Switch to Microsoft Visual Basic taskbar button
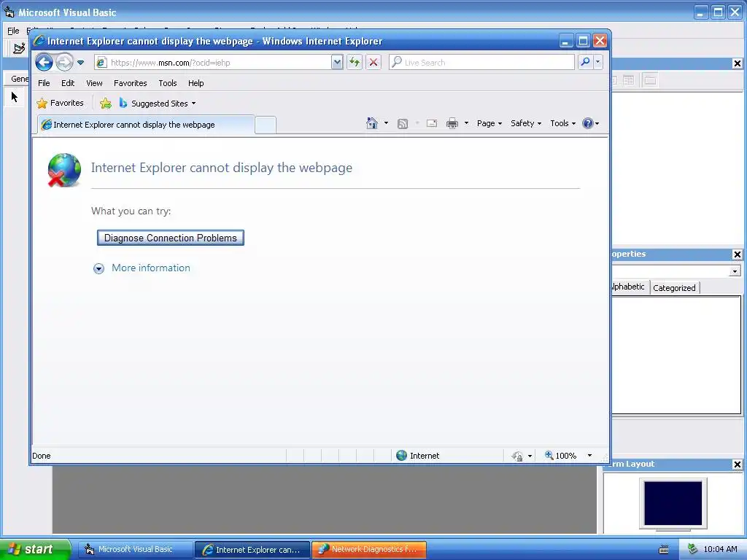 click(x=135, y=550)
